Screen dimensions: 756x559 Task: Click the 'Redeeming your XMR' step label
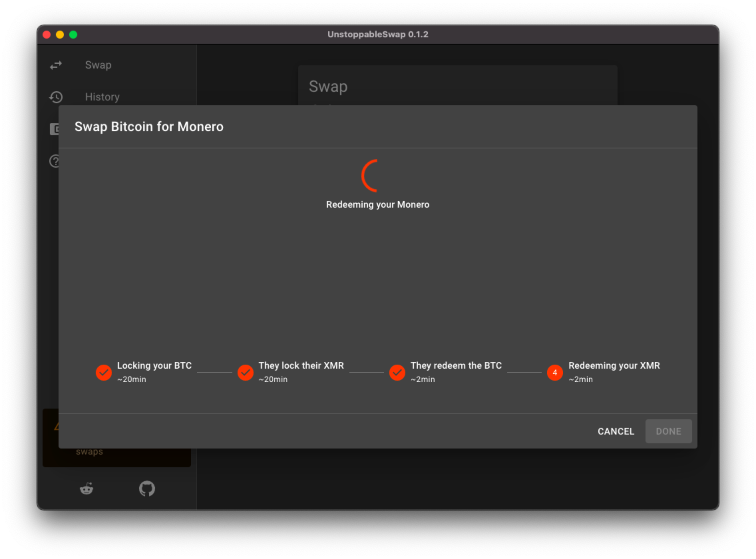click(x=614, y=365)
